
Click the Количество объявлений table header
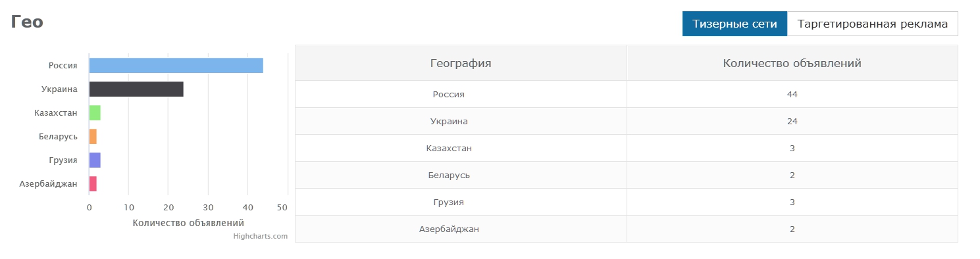coord(792,63)
